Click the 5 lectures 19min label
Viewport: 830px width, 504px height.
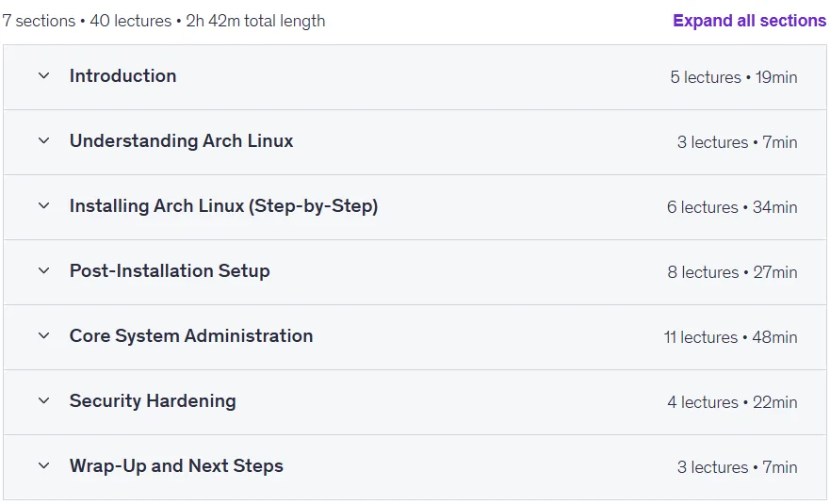coord(734,77)
